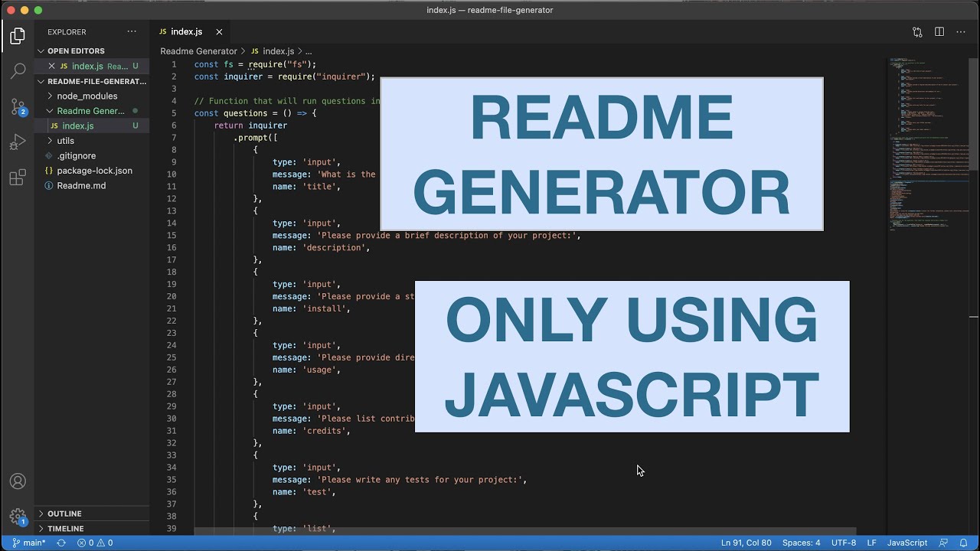Open package-lock.json file
The image size is (980, 551).
(x=94, y=171)
